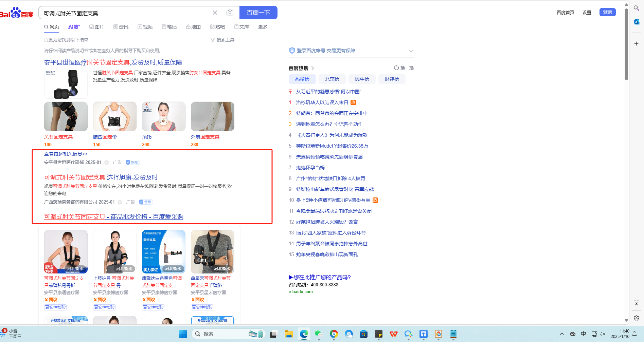
Task: Open Google Chrome from the taskbar
Action: coord(334,334)
